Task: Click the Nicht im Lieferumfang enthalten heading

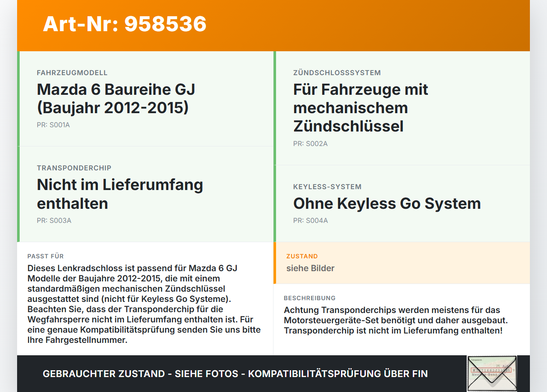Action: pos(120,194)
